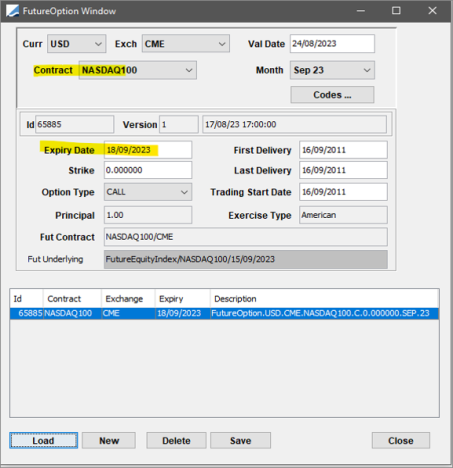The width and height of the screenshot is (453, 468).
Task: Click the Codes ... button
Action: tap(332, 95)
